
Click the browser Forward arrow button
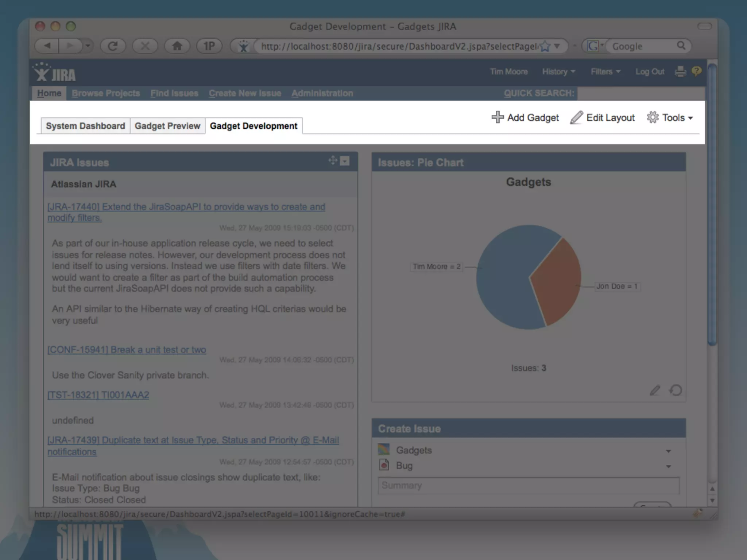pos(70,46)
